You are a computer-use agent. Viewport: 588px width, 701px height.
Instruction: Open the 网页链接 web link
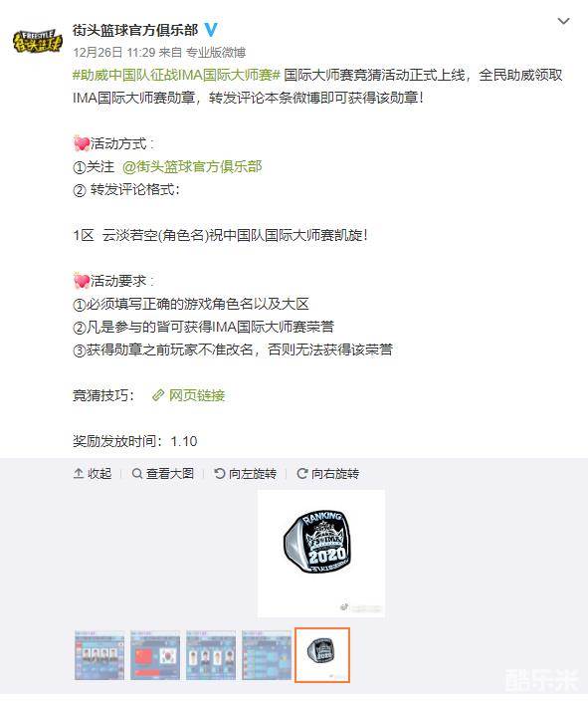click(197, 395)
